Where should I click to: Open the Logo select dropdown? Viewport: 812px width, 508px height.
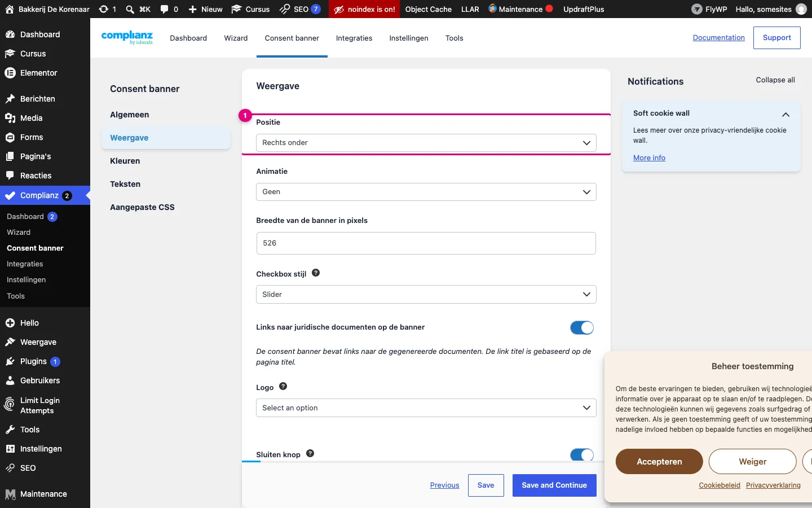coord(426,408)
